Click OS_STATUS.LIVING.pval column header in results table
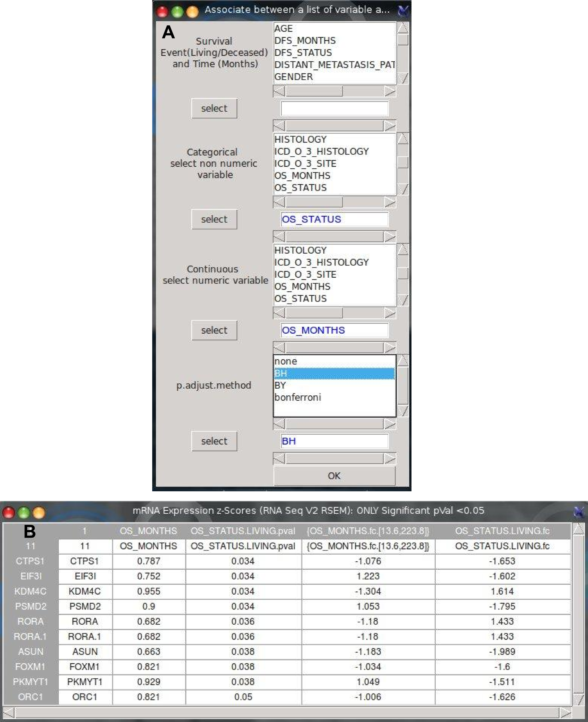This screenshot has height=722, width=588. pos(242,531)
